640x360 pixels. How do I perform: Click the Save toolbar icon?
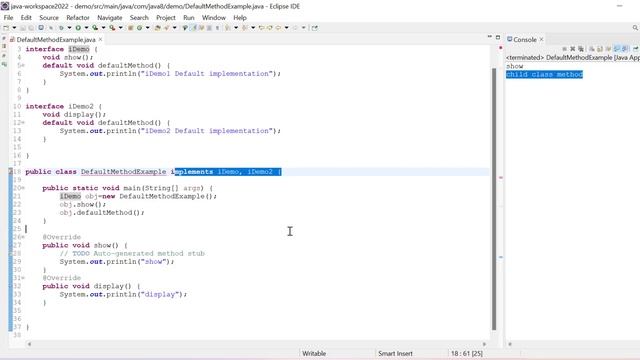23,28
